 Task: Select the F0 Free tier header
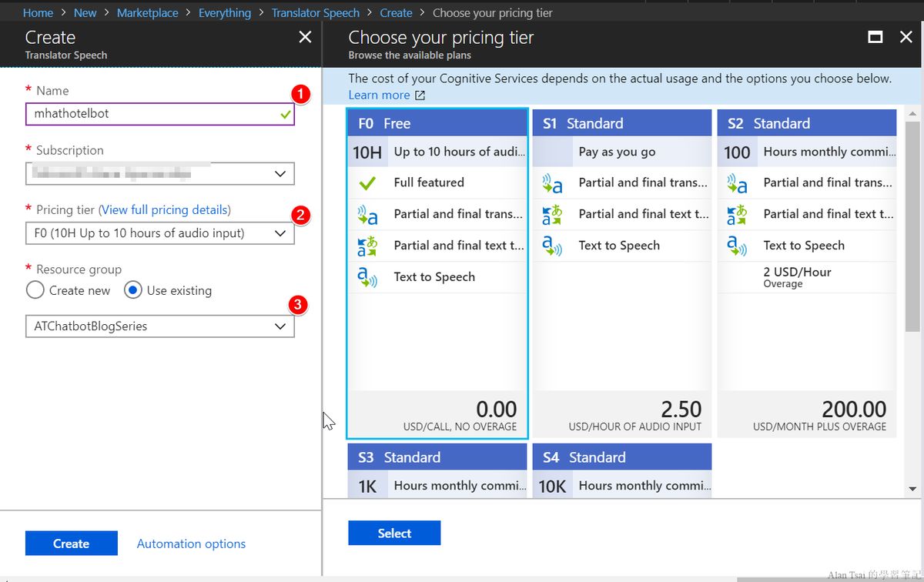[437, 123]
